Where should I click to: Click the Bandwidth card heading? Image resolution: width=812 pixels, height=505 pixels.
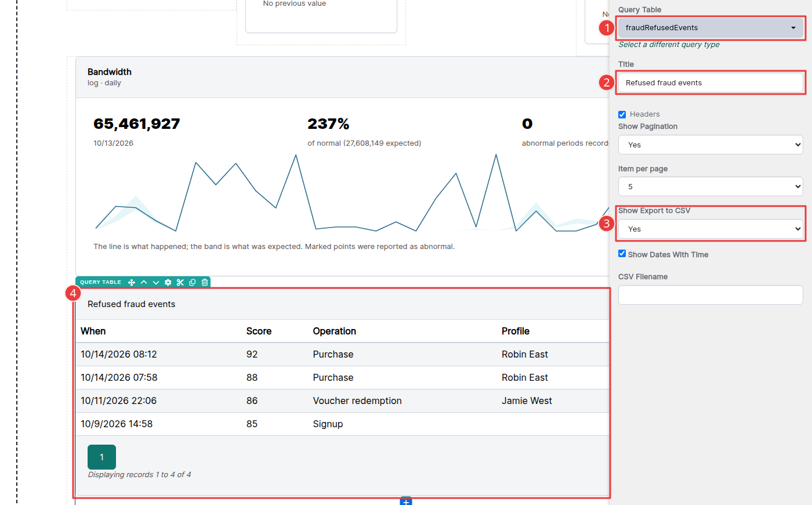pyautogui.click(x=110, y=72)
